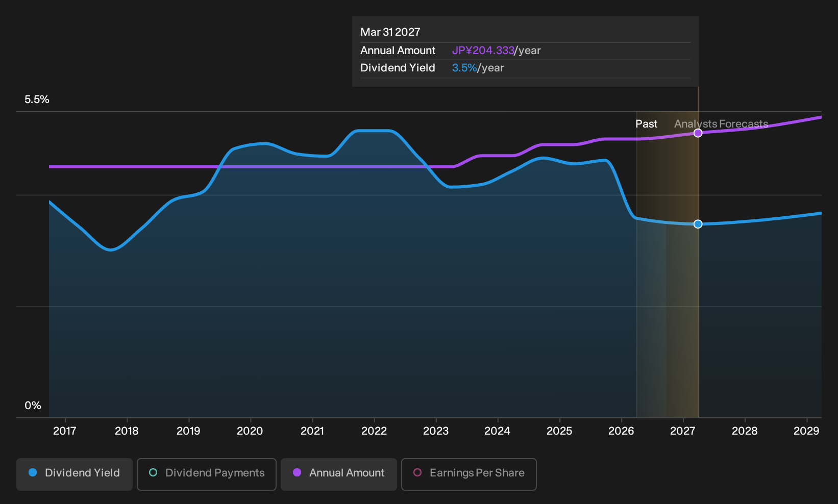The width and height of the screenshot is (838, 504).
Task: Click the 2022 x-axis year label
Action: [374, 431]
